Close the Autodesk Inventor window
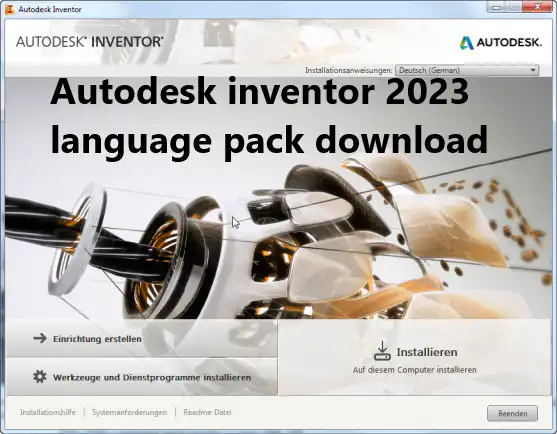Viewport: 557px width, 434px height. click(537, 7)
